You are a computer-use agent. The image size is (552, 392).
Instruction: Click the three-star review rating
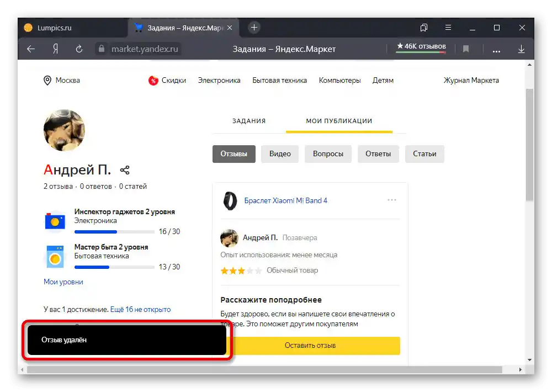(x=241, y=271)
